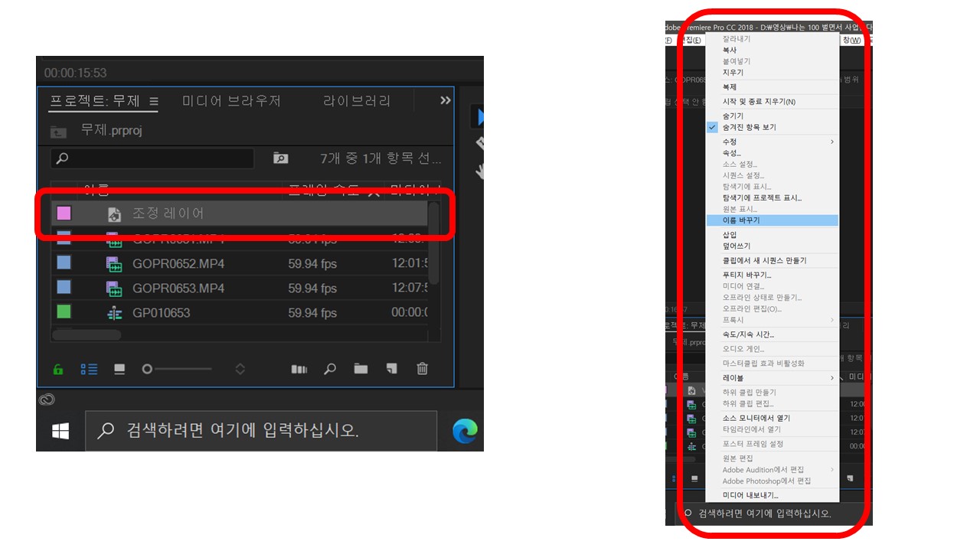
Task: Switch to the 미디어 브라우저 tab
Action: pyautogui.click(x=231, y=101)
